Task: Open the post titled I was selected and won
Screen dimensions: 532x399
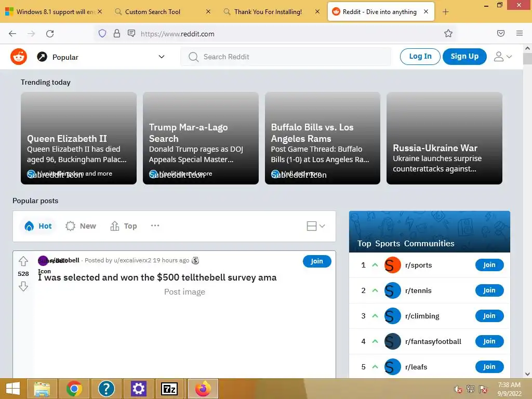Action: click(x=157, y=277)
